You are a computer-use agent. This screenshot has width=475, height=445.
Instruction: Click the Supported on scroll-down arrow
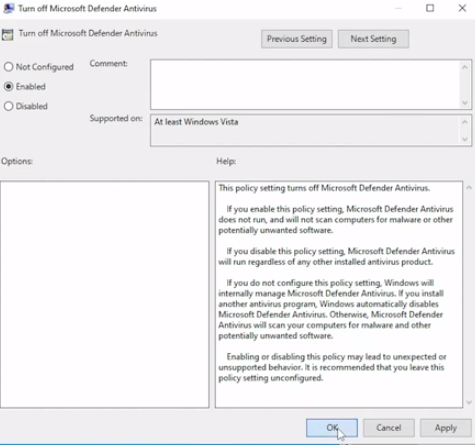coord(465,139)
